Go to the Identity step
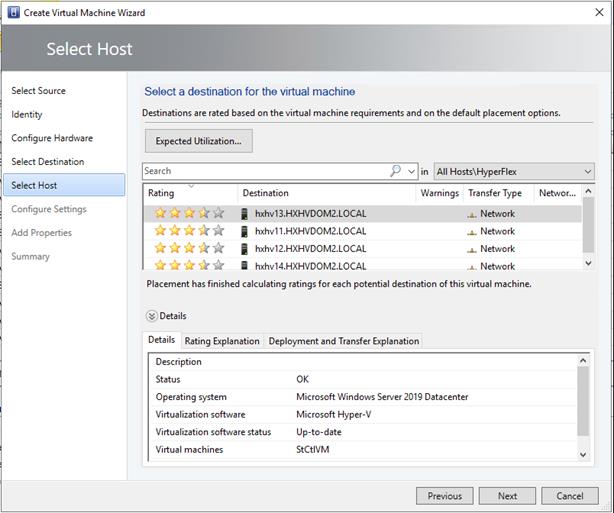This screenshot has width=614, height=513. click(x=27, y=114)
